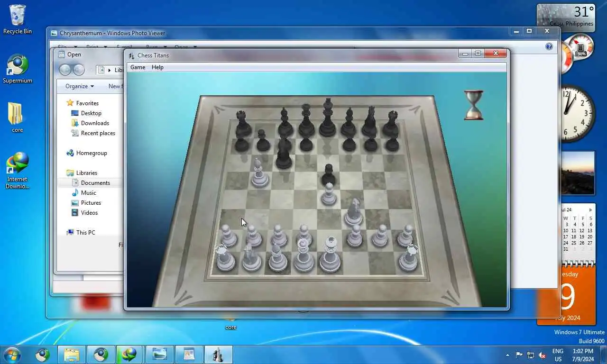Click the muted volume tray icon

542,355
